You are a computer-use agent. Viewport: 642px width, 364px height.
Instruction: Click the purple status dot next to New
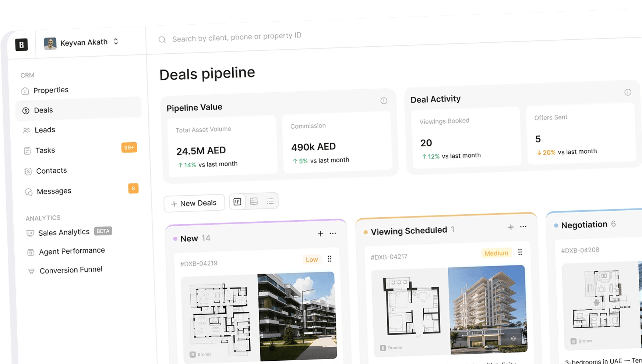point(175,239)
